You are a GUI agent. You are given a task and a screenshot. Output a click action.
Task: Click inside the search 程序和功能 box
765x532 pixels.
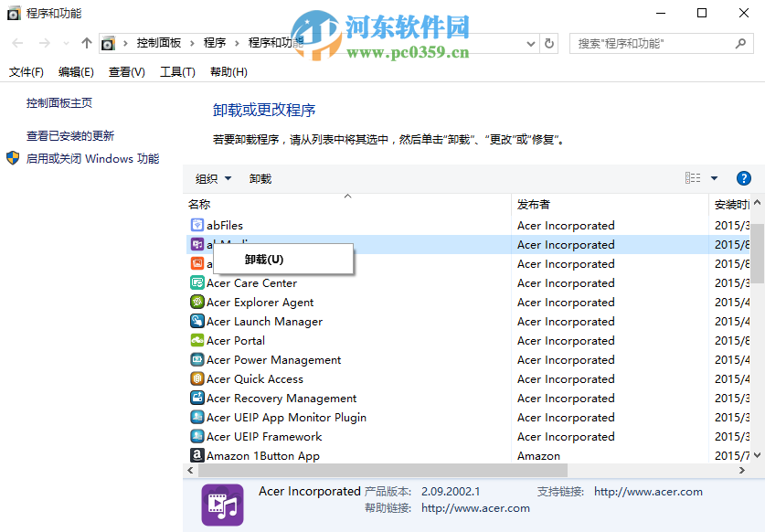[649, 43]
